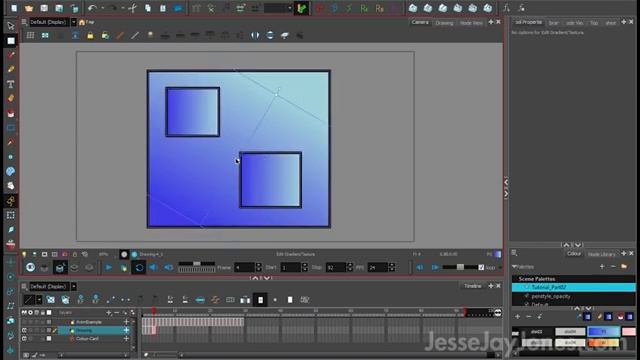Select the Rectangle shape tool
640x360 pixels.
(11, 128)
